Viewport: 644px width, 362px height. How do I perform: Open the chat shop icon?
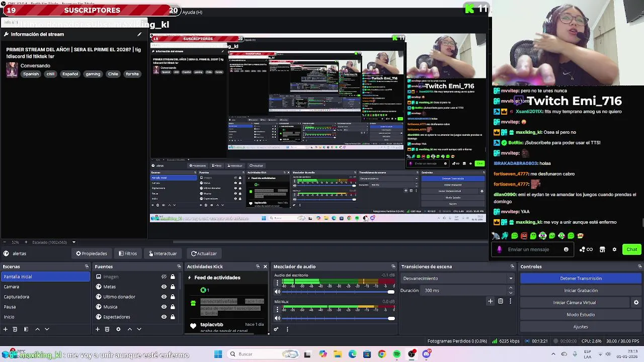(602, 249)
